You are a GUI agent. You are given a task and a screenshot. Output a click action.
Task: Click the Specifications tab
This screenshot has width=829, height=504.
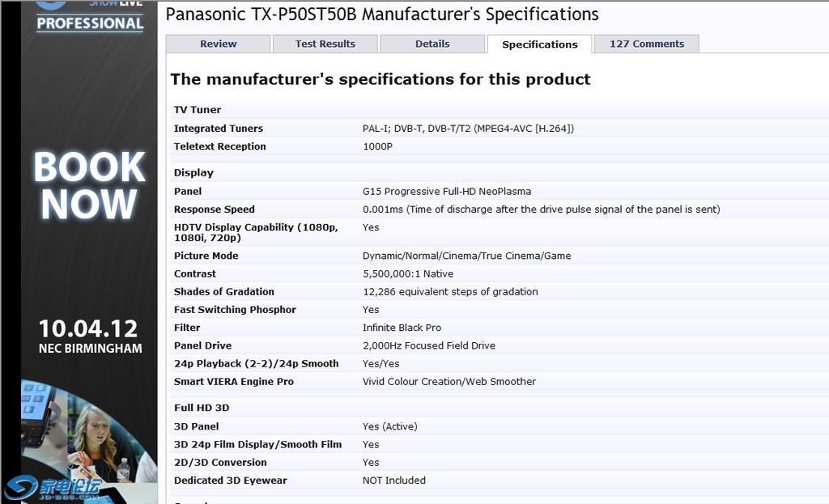(x=539, y=44)
